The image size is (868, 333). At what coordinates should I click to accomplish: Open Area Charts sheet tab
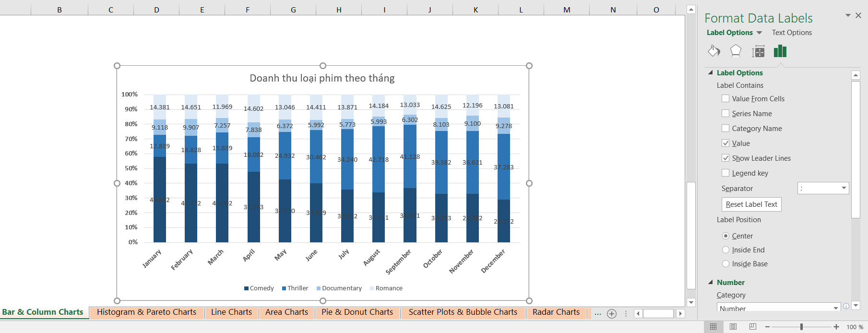(x=286, y=312)
